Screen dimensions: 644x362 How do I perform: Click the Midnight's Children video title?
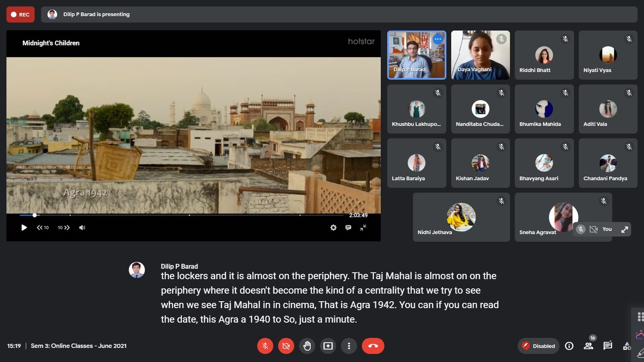(51, 43)
